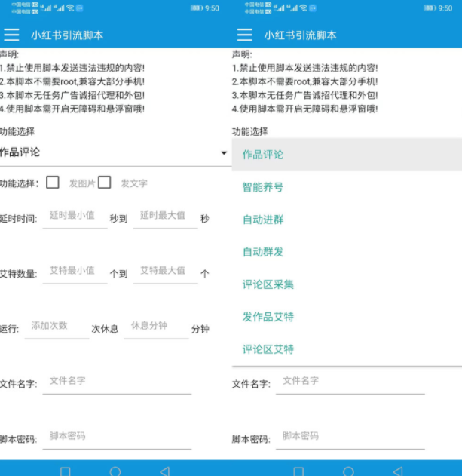Select 作品评论 in the dropdown list
The height and width of the screenshot is (476, 462).
[347, 155]
